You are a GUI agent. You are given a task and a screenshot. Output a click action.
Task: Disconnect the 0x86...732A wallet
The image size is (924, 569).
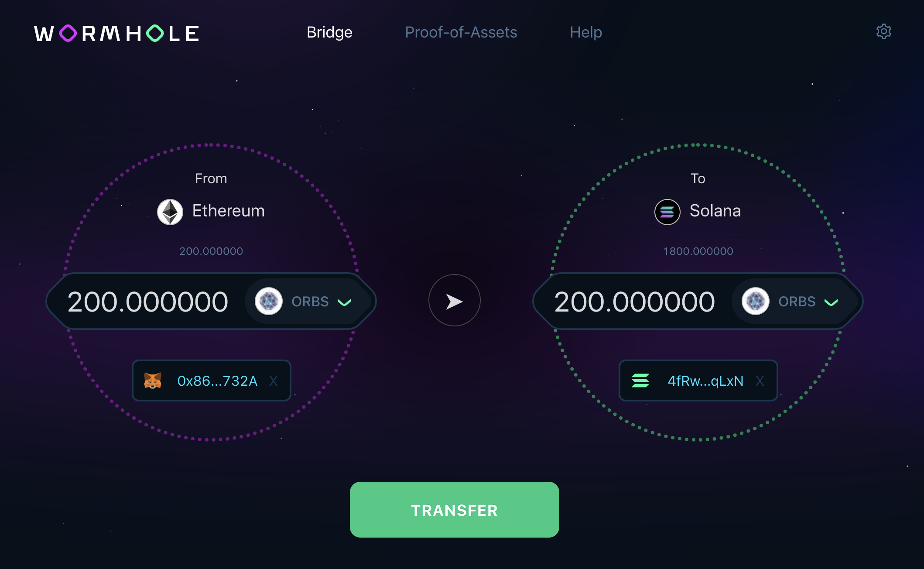(x=274, y=381)
